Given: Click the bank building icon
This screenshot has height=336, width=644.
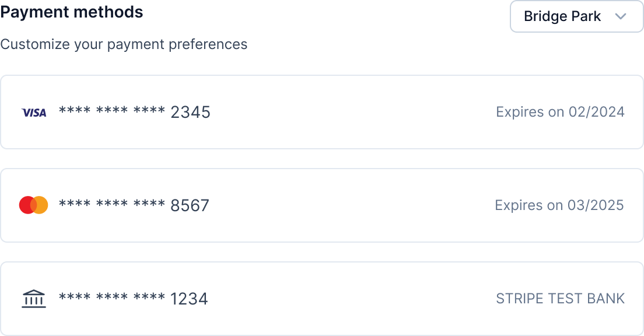Looking at the screenshot, I should tap(33, 299).
